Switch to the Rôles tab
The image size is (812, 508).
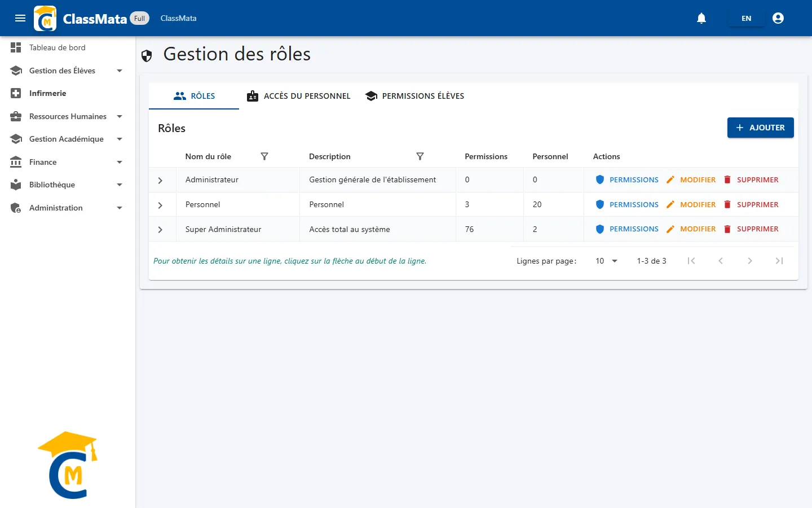pyautogui.click(x=194, y=96)
